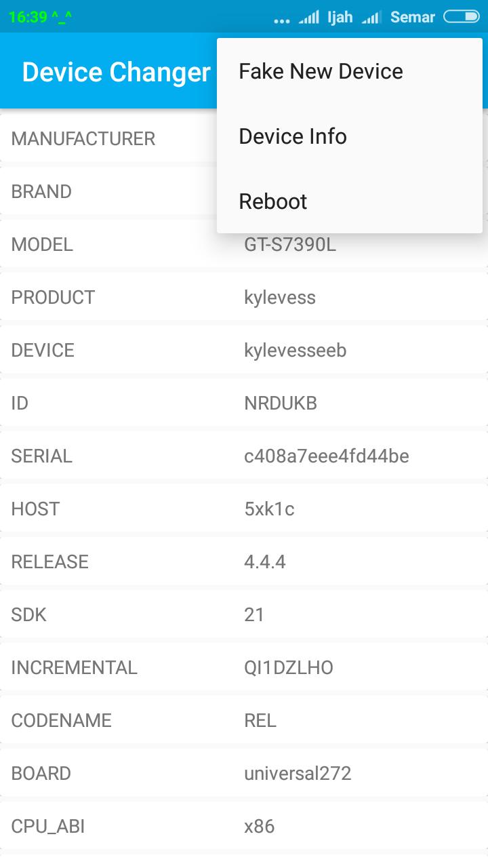
Task: Tap the Device Changer app title
Action: pos(117,72)
